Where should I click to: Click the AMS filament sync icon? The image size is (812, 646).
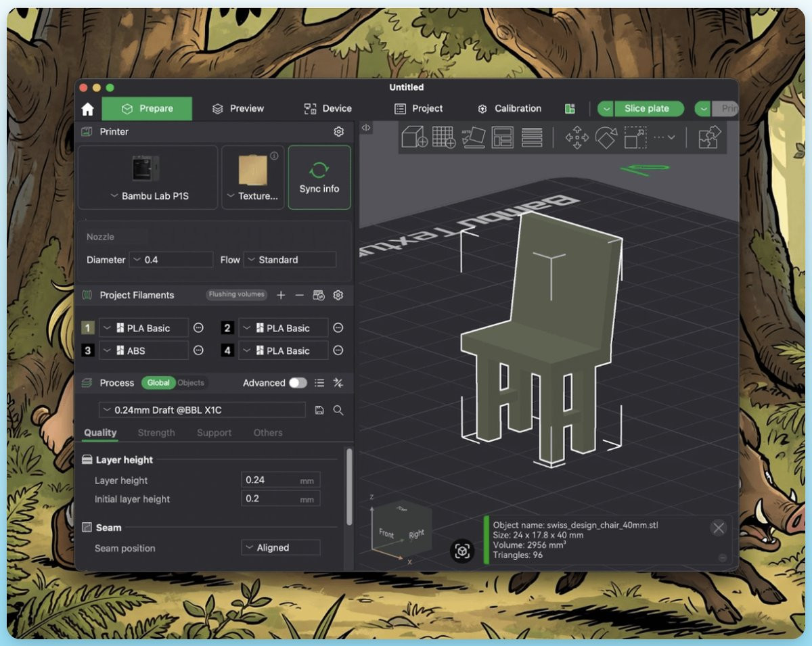click(x=319, y=295)
